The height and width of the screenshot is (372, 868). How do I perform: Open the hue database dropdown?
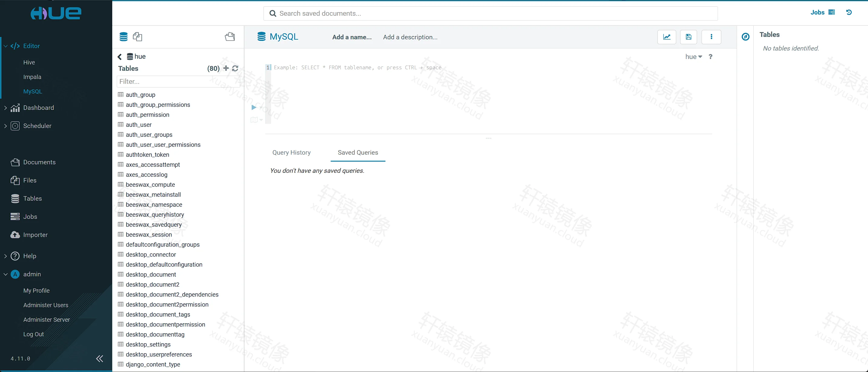pos(693,57)
